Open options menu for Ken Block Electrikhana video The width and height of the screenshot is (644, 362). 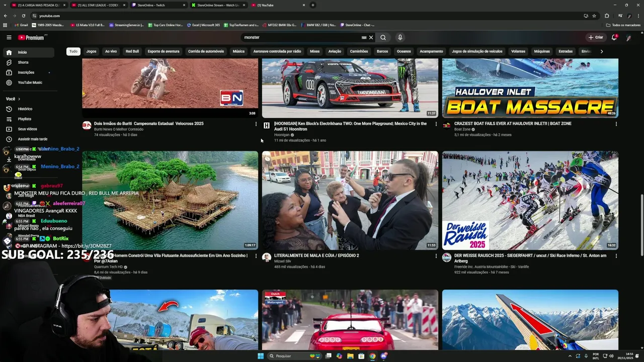point(436,124)
